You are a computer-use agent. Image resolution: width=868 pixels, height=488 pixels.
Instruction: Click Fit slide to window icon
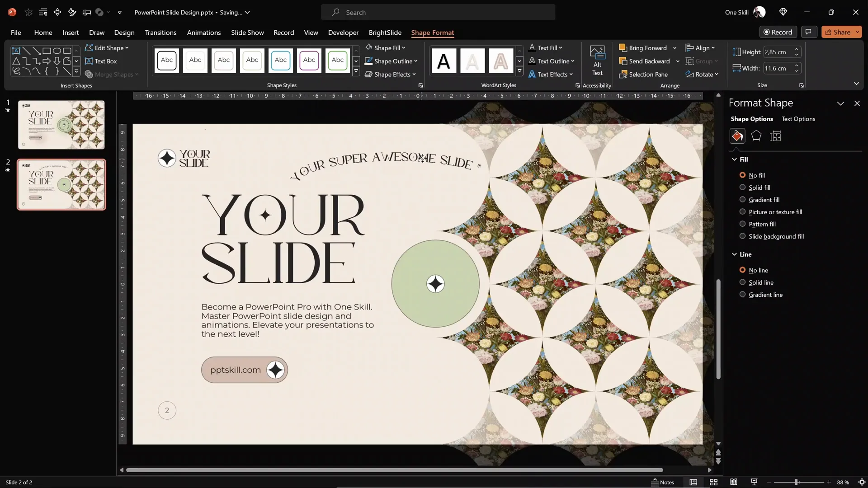862,482
